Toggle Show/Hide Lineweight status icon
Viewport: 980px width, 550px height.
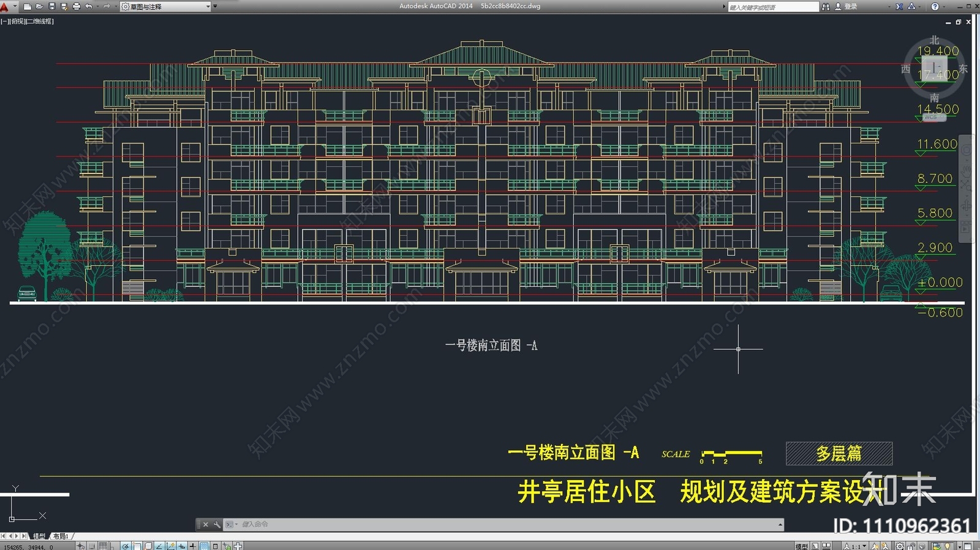click(x=192, y=545)
